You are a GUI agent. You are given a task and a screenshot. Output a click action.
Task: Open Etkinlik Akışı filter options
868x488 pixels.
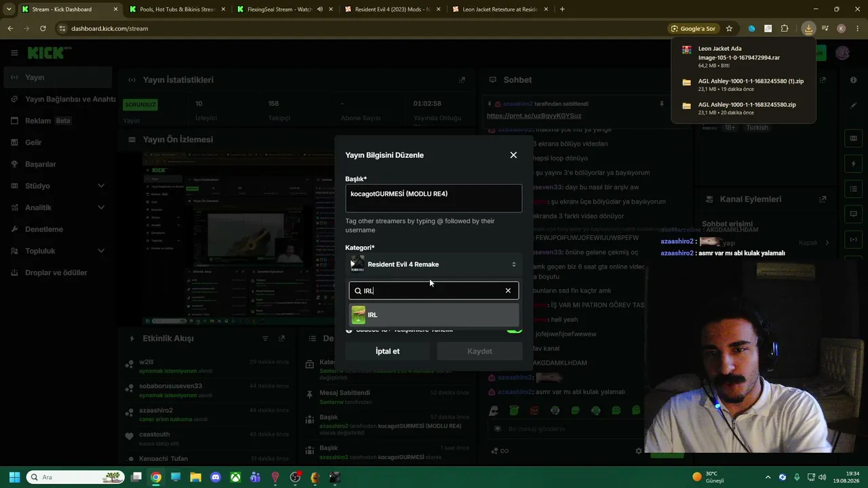265,338
